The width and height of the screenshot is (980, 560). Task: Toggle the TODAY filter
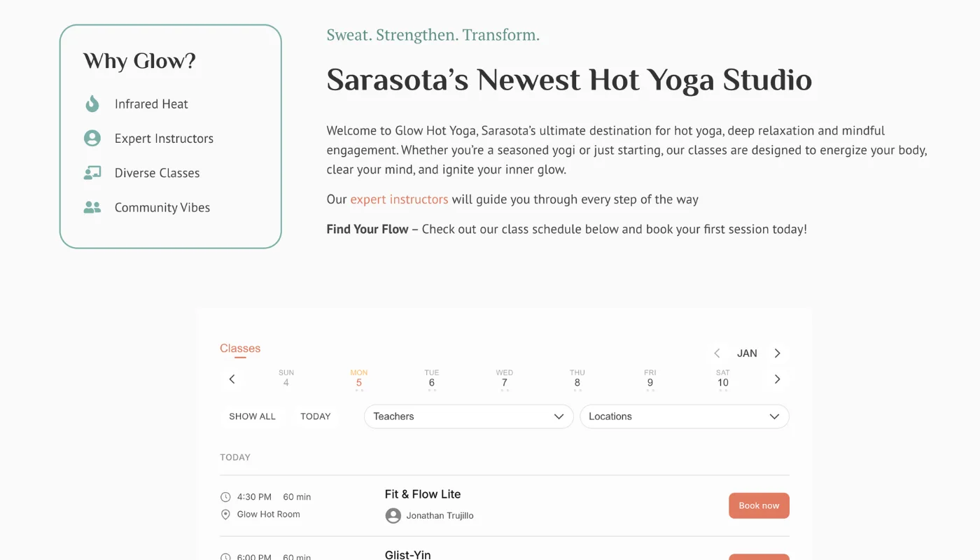tap(316, 416)
